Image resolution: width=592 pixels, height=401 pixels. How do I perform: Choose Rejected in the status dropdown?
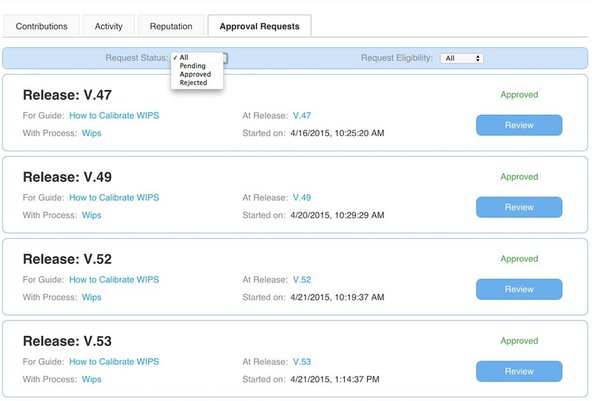pyautogui.click(x=193, y=82)
